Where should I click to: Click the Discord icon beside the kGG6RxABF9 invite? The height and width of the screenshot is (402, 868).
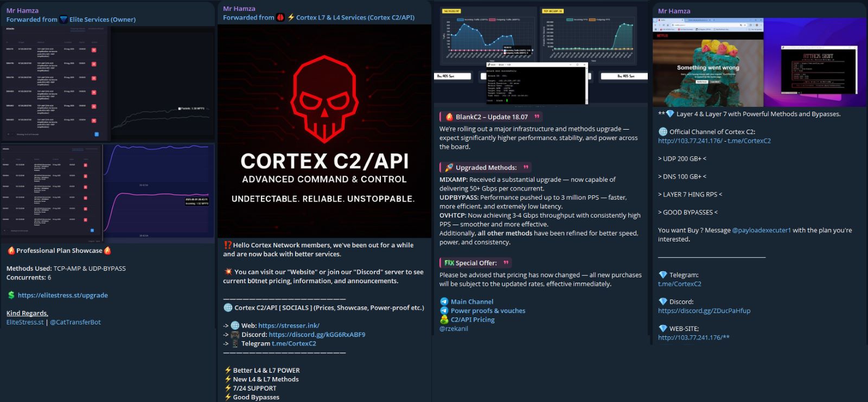235,335
